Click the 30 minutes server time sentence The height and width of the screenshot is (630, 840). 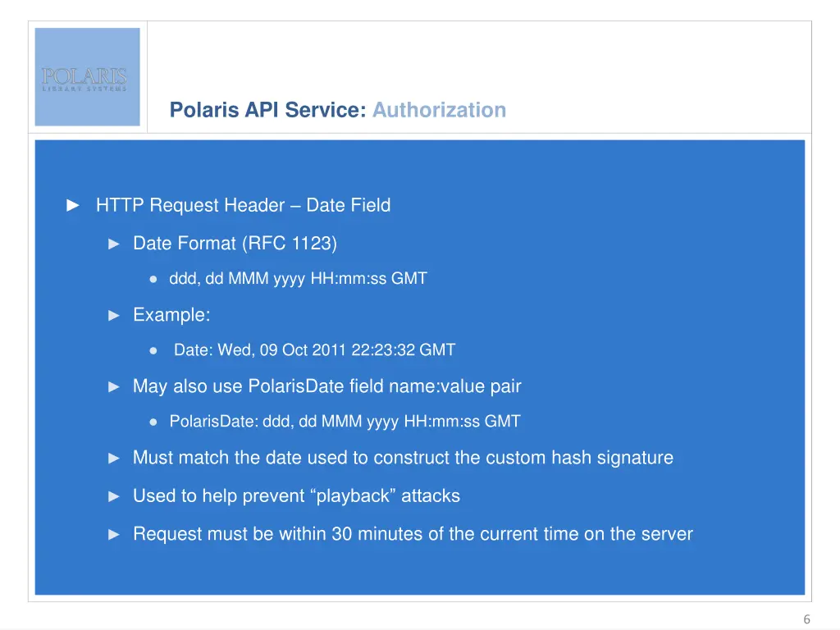point(413,535)
